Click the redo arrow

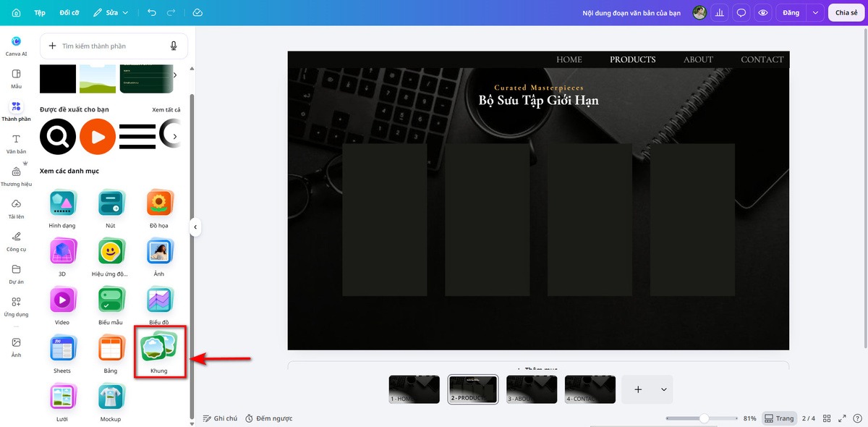click(x=171, y=12)
